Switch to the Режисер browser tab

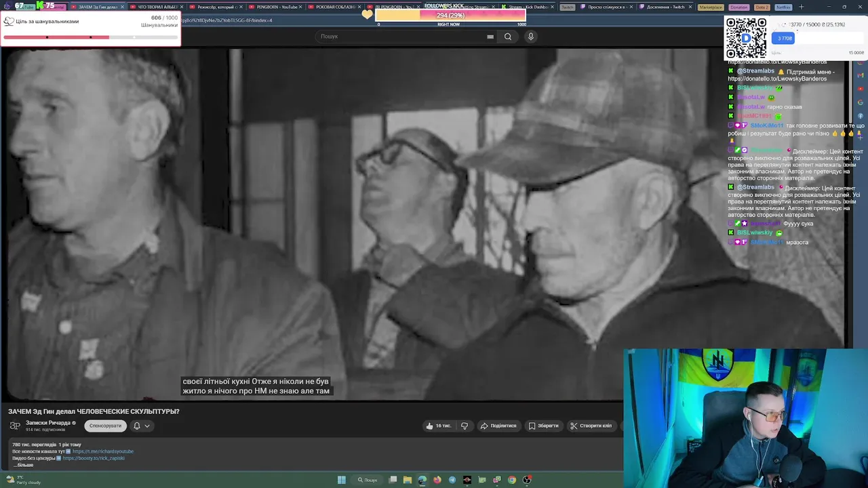[x=216, y=7]
